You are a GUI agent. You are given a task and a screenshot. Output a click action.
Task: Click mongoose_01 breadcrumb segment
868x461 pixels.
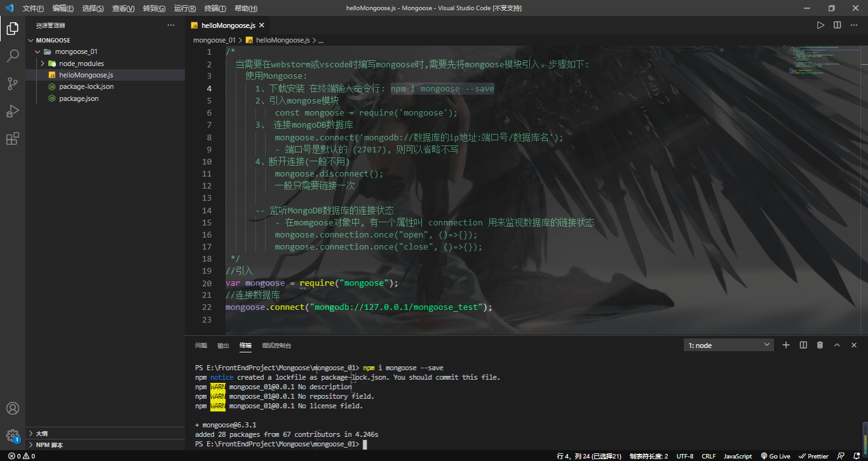(214, 40)
